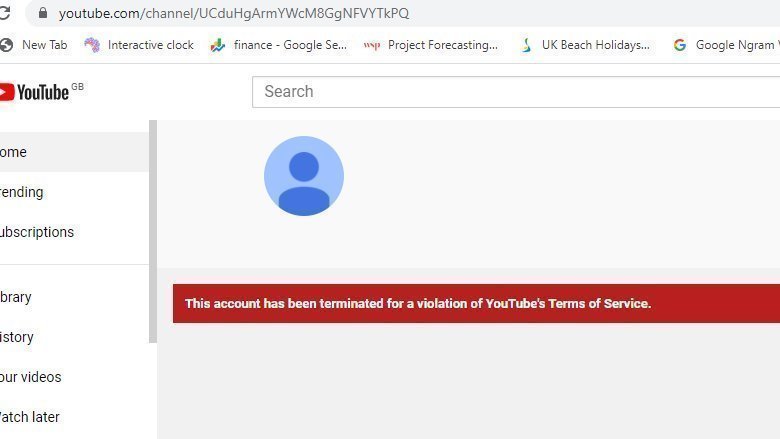Open the UK Beach Holidays bookmark icon
This screenshot has height=439, width=780.
click(x=526, y=45)
